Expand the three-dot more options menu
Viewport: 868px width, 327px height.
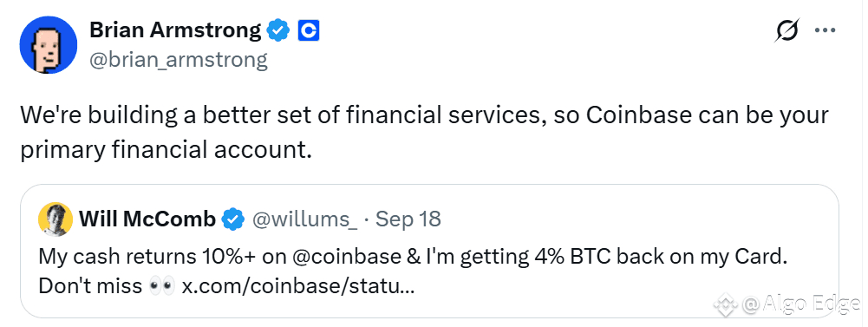[825, 30]
